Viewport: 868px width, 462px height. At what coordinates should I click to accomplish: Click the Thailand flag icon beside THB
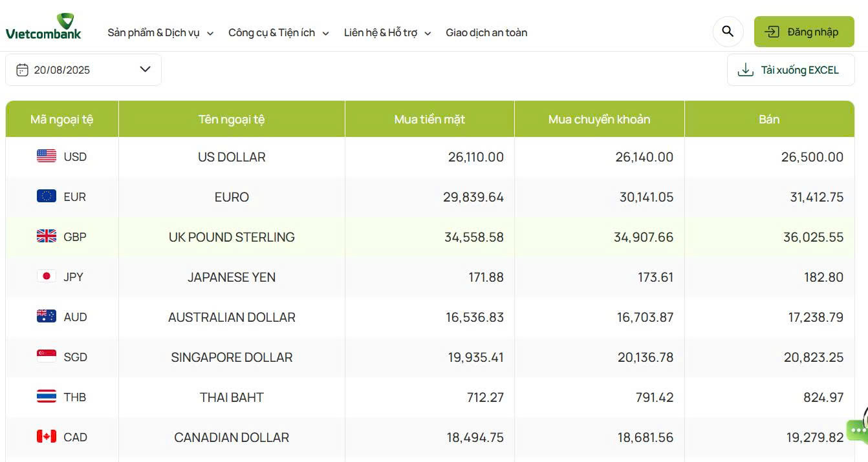click(46, 397)
